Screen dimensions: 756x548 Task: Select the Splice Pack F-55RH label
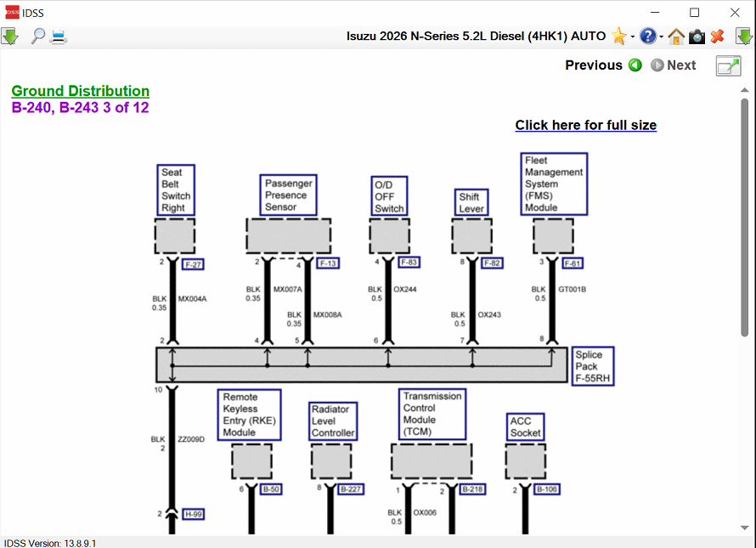pos(592,366)
